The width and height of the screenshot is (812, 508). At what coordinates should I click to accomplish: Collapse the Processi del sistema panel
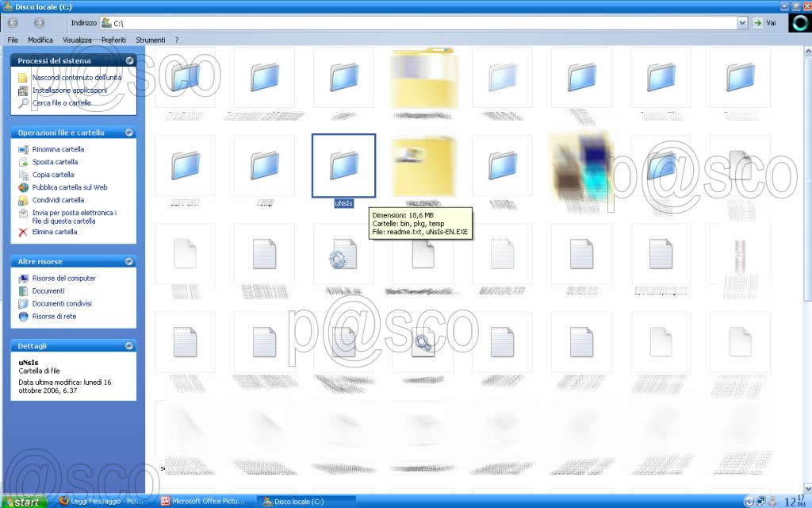[x=129, y=60]
